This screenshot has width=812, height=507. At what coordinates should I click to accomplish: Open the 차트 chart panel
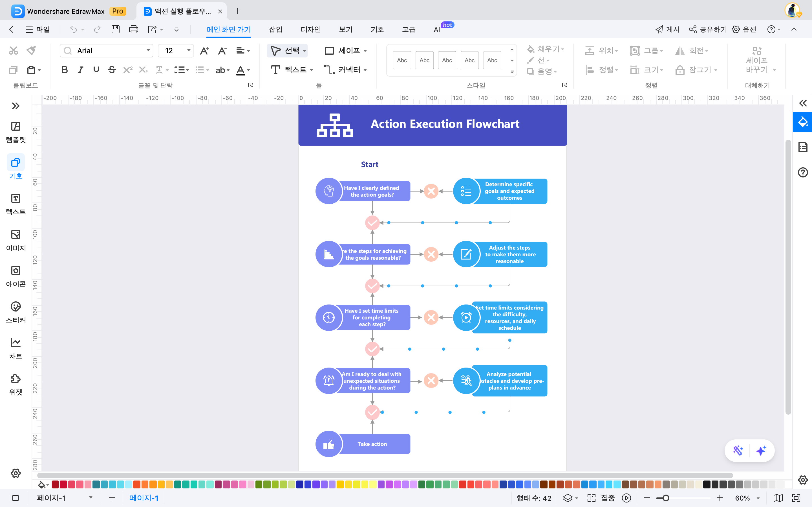tap(16, 343)
